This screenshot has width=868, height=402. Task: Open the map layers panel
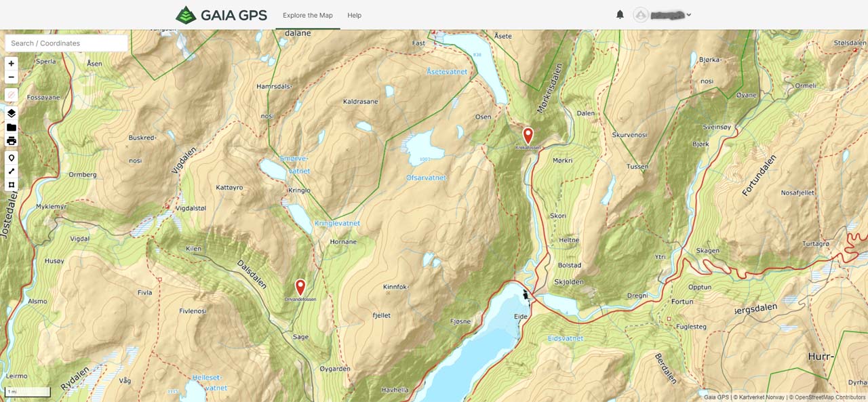click(x=12, y=113)
